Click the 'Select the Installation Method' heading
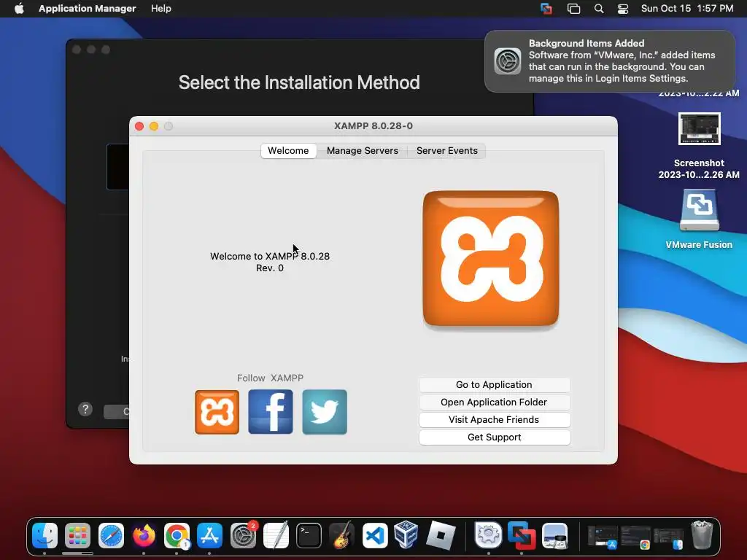Image resolution: width=747 pixels, height=560 pixels. pyautogui.click(x=299, y=82)
